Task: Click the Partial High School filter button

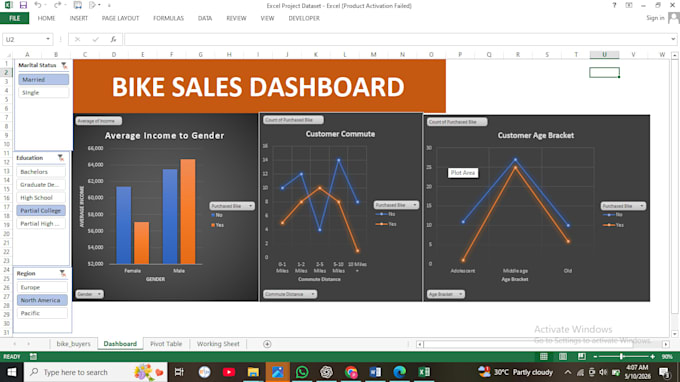Action: click(41, 224)
